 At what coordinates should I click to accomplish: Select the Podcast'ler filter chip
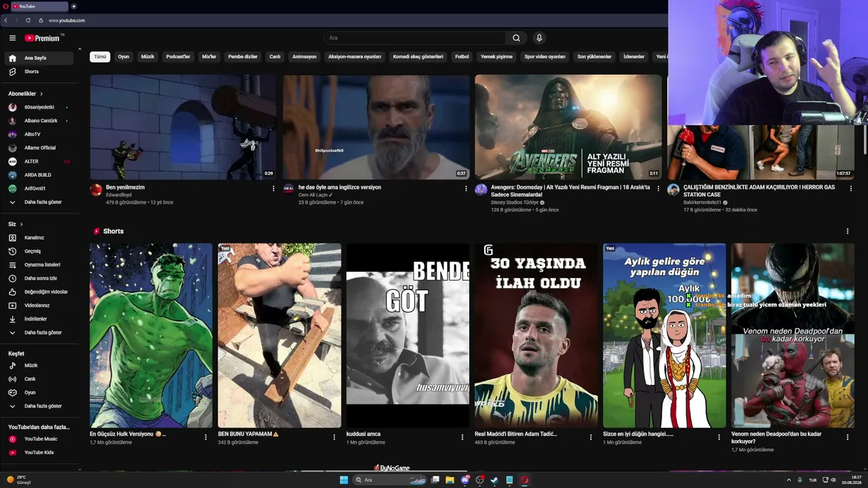coord(178,57)
